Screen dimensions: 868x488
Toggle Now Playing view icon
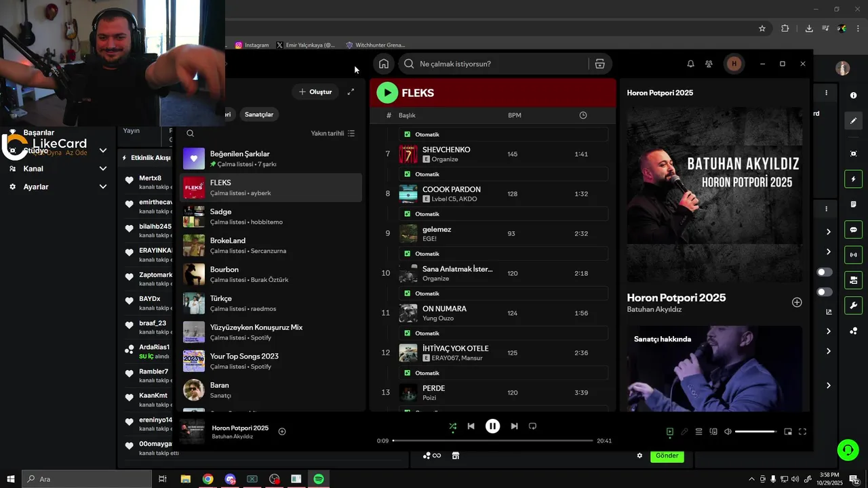pyautogui.click(x=670, y=432)
